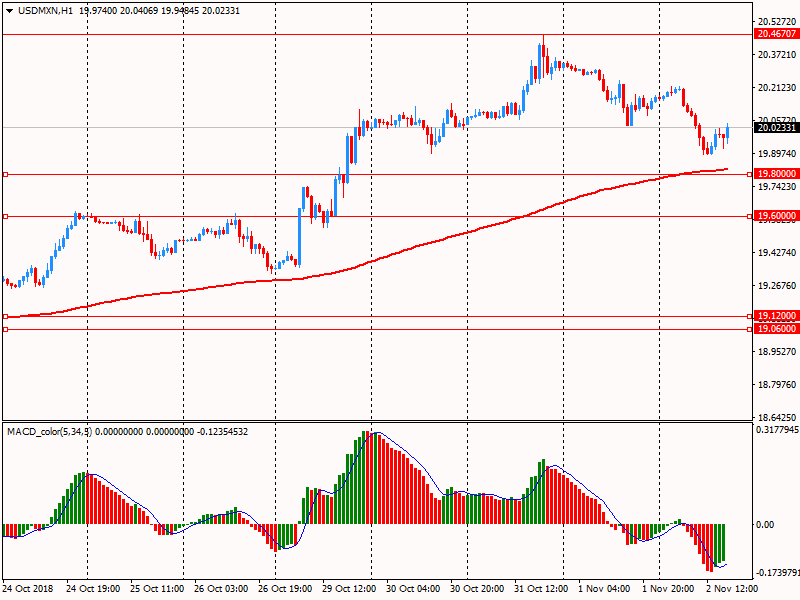Click the 1 Nov 04:00 time label
This screenshot has width=800, height=600.
click(604, 589)
